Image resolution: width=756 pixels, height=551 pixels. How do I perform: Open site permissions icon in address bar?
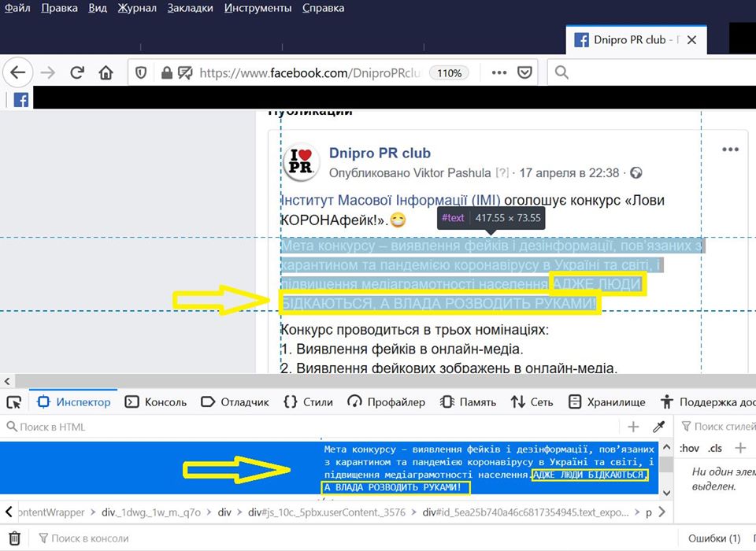click(185, 72)
